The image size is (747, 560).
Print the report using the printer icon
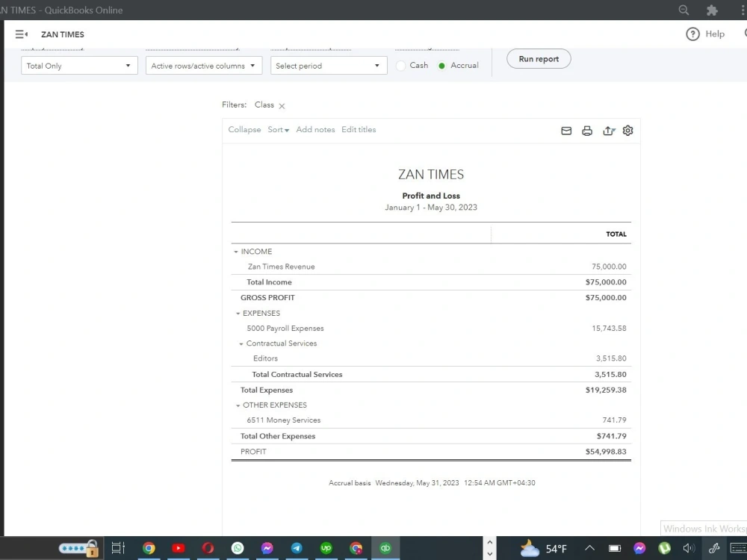click(x=587, y=131)
